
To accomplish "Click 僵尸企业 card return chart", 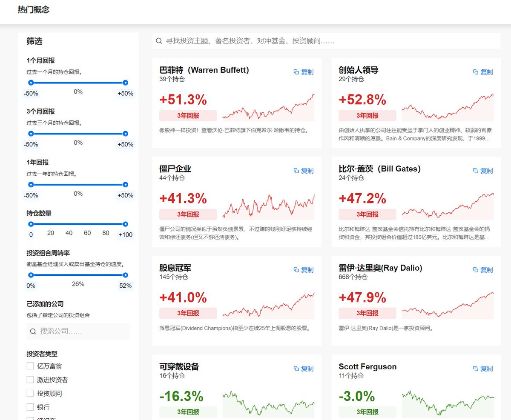I will (x=268, y=206).
